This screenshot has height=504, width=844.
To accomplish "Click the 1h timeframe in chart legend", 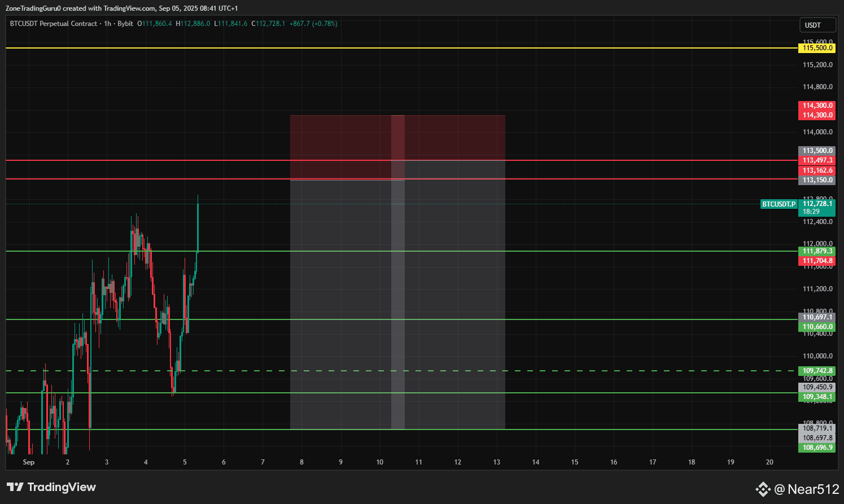I will pyautogui.click(x=107, y=24).
